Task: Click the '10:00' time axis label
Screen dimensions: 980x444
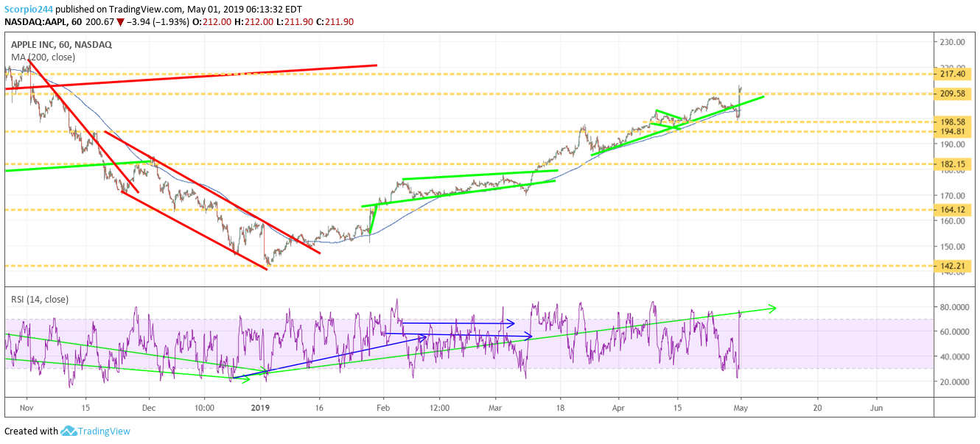Action: point(205,406)
